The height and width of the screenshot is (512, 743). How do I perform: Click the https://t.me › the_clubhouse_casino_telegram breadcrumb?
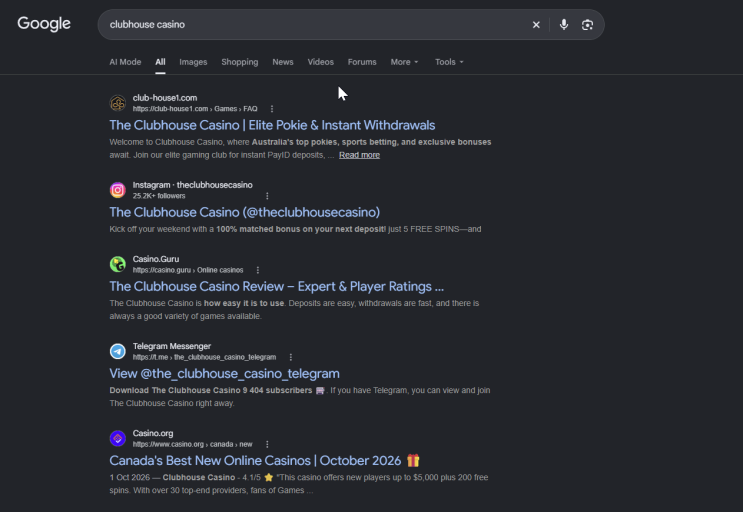pos(204,357)
